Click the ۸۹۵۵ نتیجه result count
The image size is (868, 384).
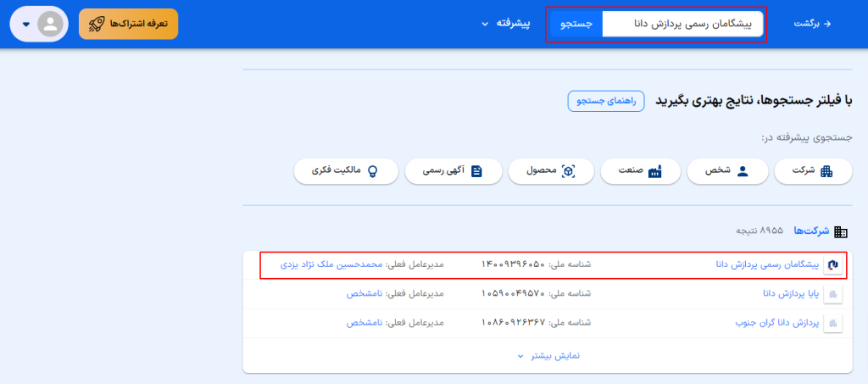coord(760,231)
